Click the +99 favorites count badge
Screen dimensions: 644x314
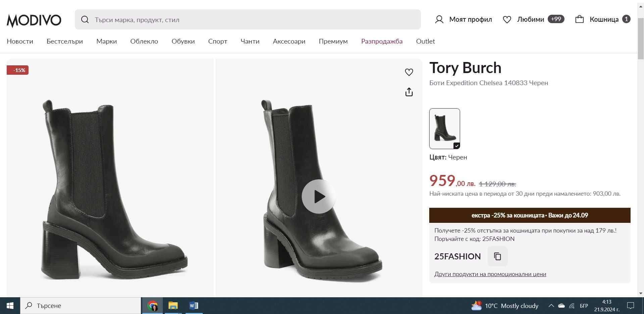pyautogui.click(x=556, y=19)
